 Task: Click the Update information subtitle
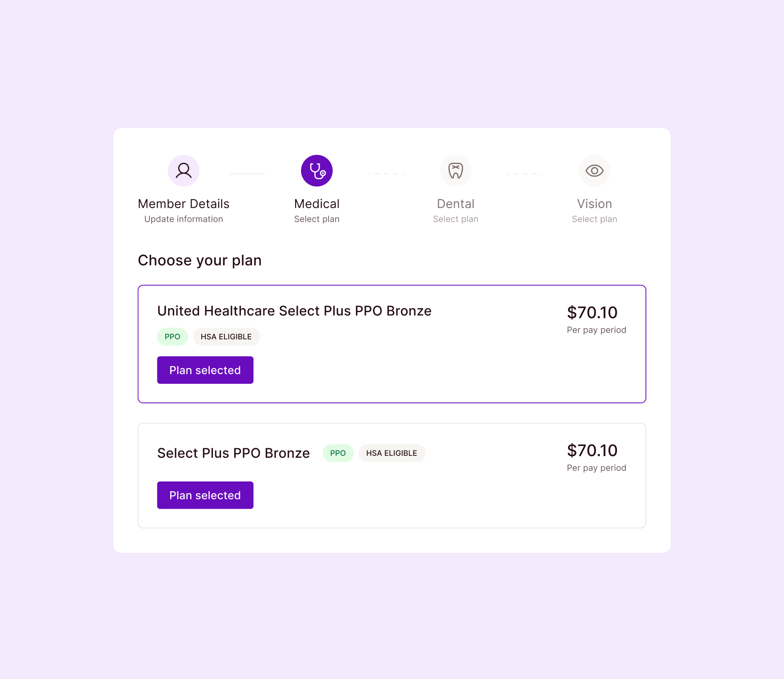click(184, 219)
